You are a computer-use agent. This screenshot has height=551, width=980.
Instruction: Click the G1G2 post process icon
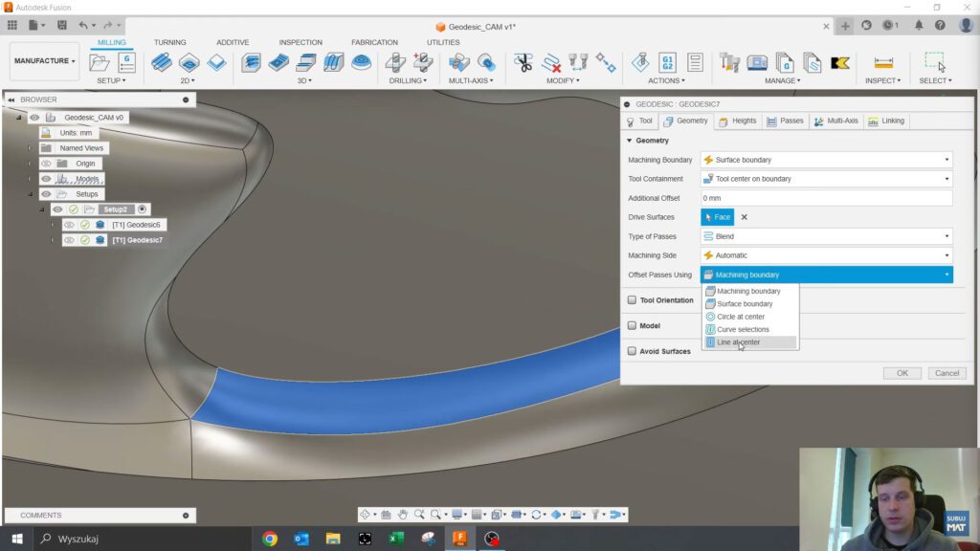[668, 63]
